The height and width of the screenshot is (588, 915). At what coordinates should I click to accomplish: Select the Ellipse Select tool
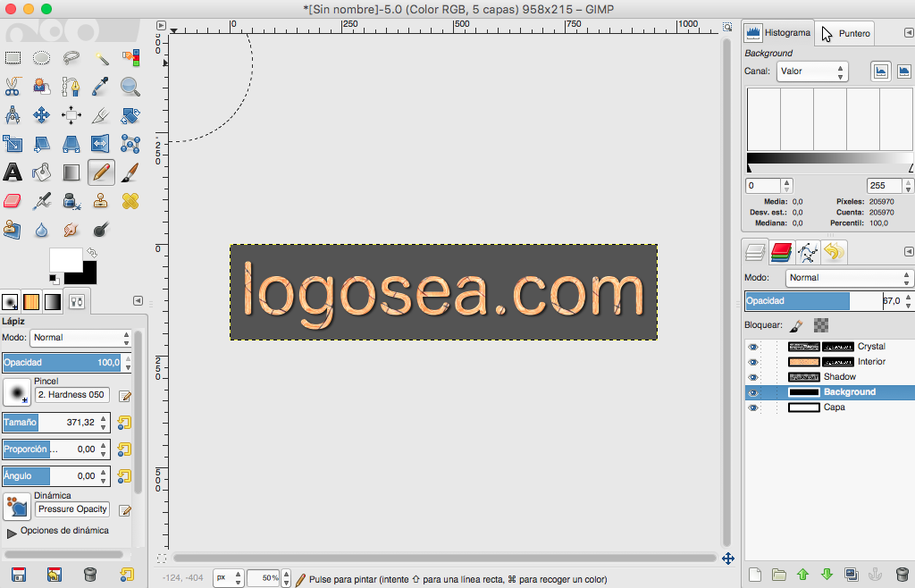pos(41,57)
